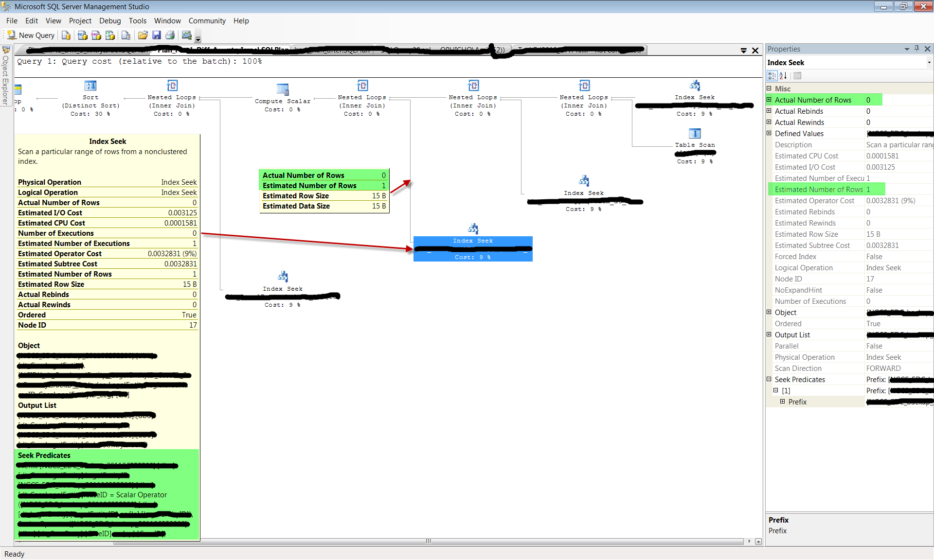Close the Properties panel
This screenshot has width=934, height=560.
pyautogui.click(x=927, y=49)
